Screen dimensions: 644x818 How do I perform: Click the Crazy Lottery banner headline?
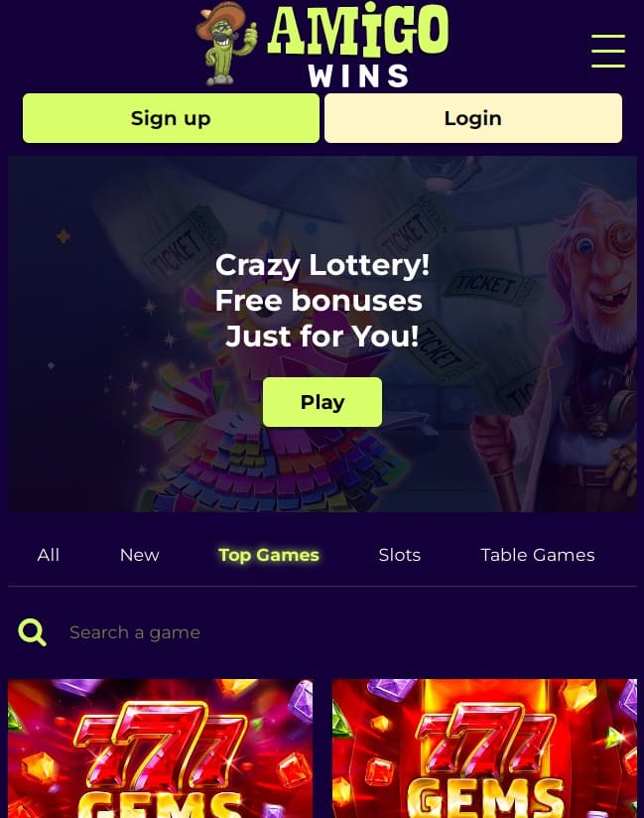322,265
